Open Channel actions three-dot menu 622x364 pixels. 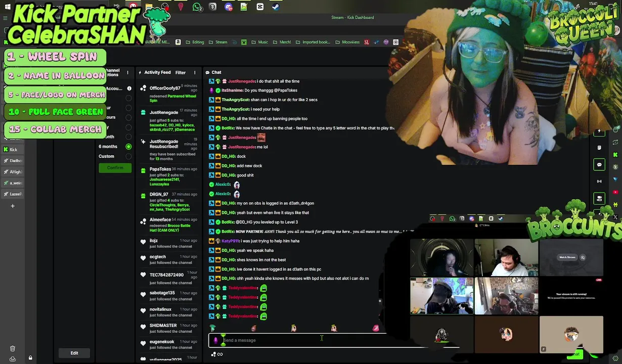[x=127, y=72]
